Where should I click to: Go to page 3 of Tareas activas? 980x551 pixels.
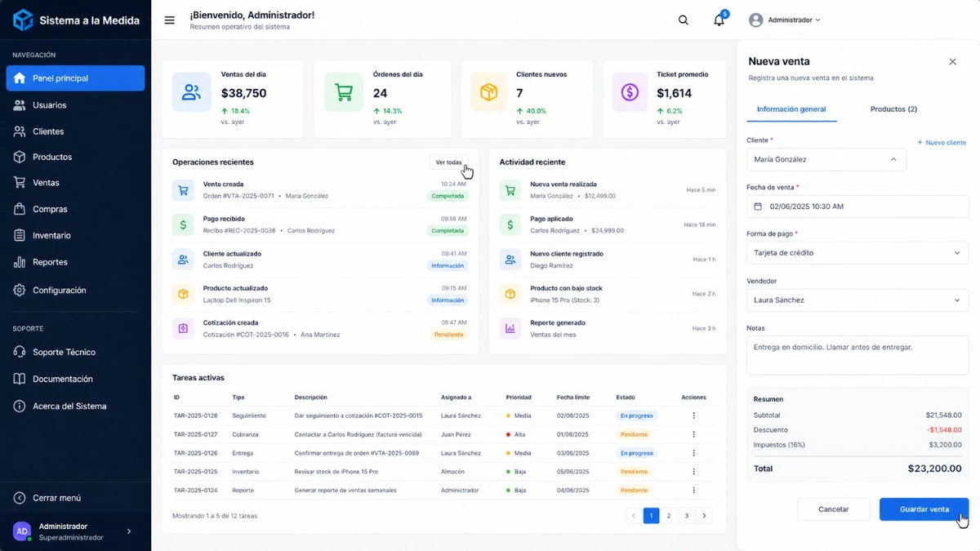(686, 515)
